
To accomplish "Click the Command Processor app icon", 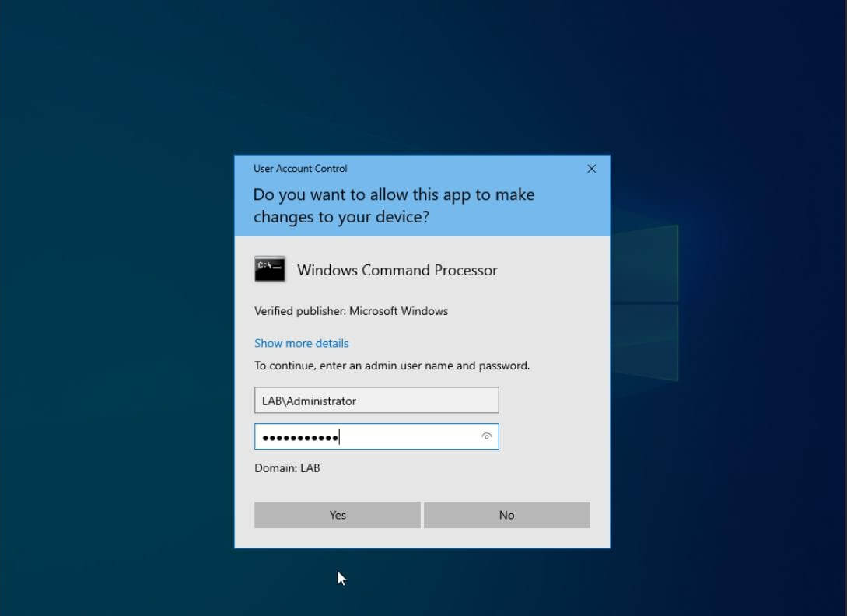I will [x=270, y=269].
